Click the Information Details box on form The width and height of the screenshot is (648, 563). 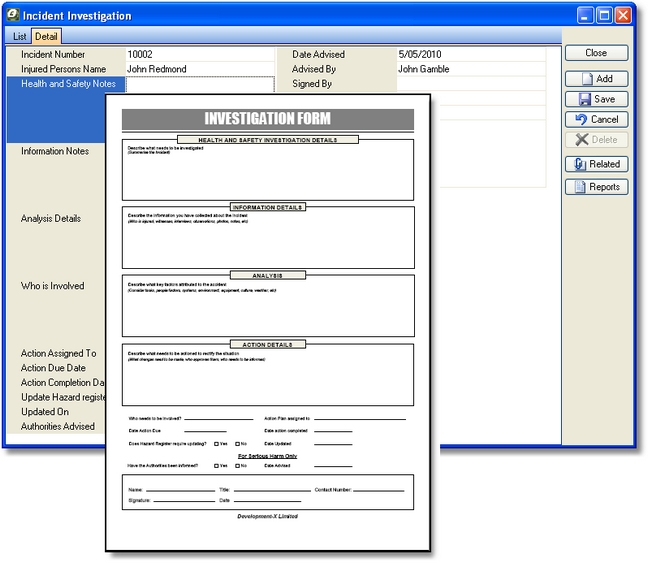[x=268, y=238]
